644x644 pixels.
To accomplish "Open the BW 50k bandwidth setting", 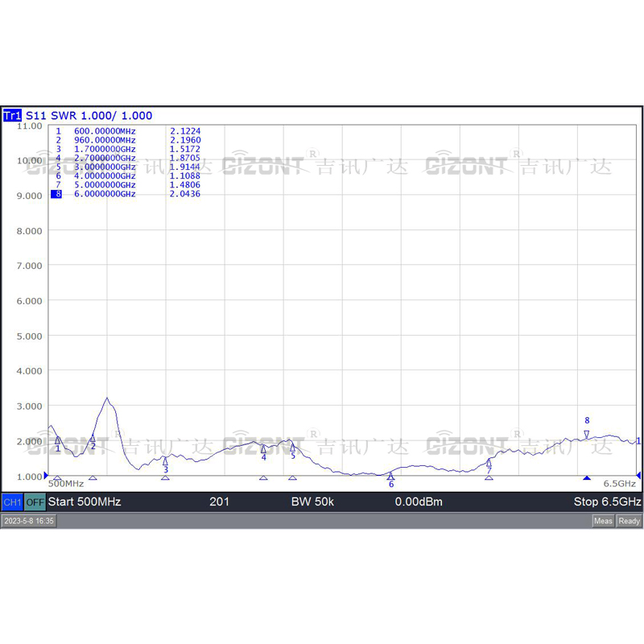I will click(x=312, y=502).
